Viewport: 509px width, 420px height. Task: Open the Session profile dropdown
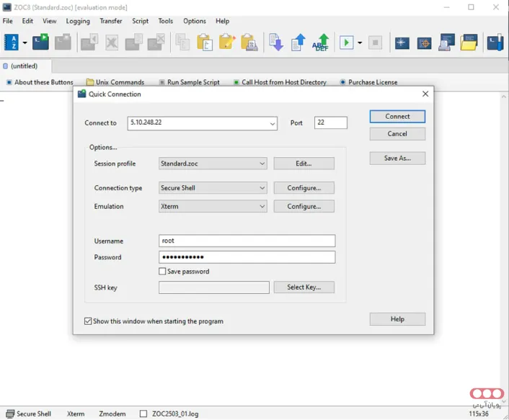coord(262,164)
